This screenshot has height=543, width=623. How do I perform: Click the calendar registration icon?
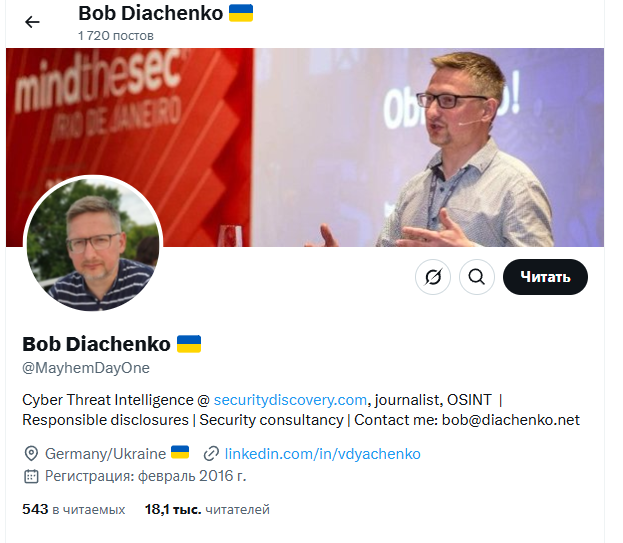tap(31, 476)
